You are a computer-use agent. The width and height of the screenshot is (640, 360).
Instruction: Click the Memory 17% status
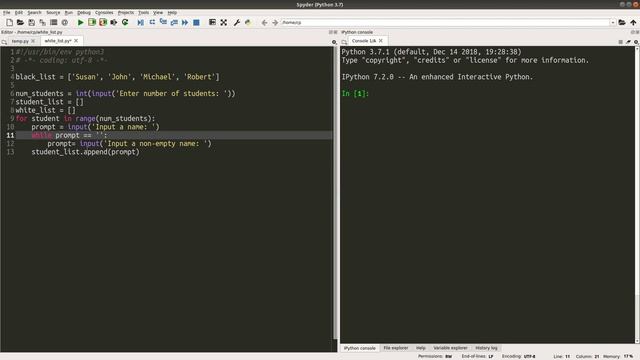[618, 356]
